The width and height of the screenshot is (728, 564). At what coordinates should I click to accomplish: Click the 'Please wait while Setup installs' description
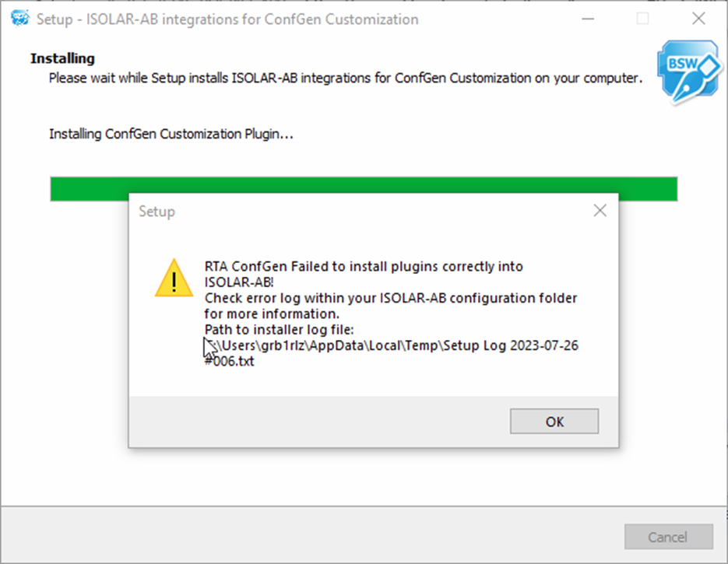346,78
